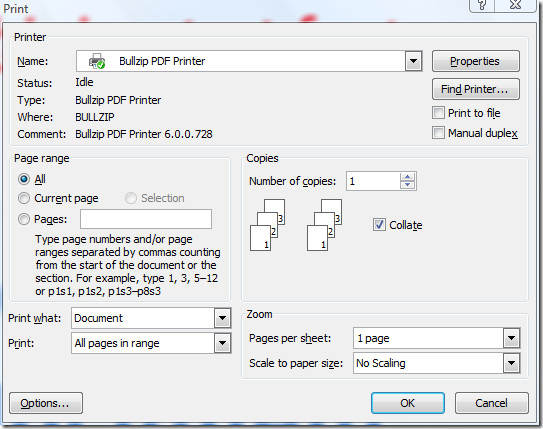
Task: Click the collated pages illustration icon
Action: point(267,225)
